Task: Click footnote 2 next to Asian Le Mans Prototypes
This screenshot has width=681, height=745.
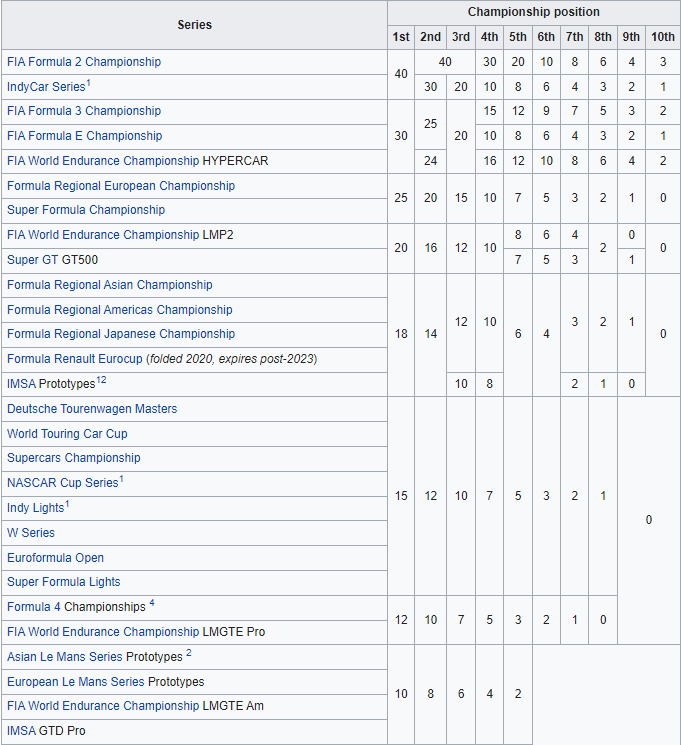Action: [x=189, y=653]
